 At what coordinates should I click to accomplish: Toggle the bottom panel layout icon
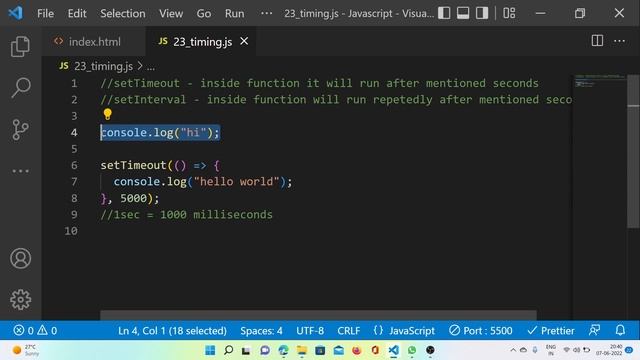click(x=463, y=13)
